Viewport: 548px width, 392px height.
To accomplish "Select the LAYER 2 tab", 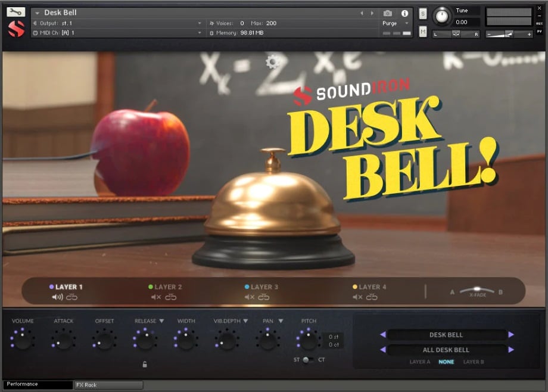I will point(165,287).
